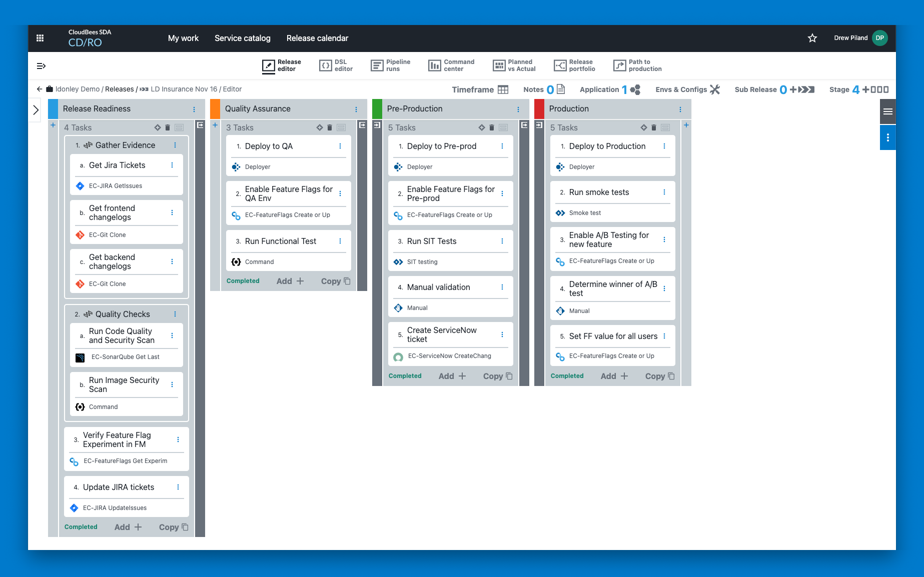Image resolution: width=924 pixels, height=577 pixels.
Task: Open entry gate of Pre-Production
Action: point(377,125)
